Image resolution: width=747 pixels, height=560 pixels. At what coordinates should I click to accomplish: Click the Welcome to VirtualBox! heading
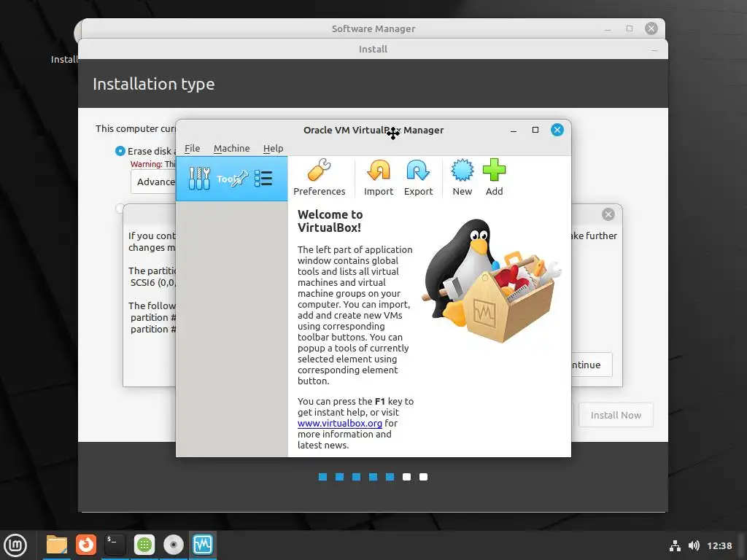click(x=330, y=221)
